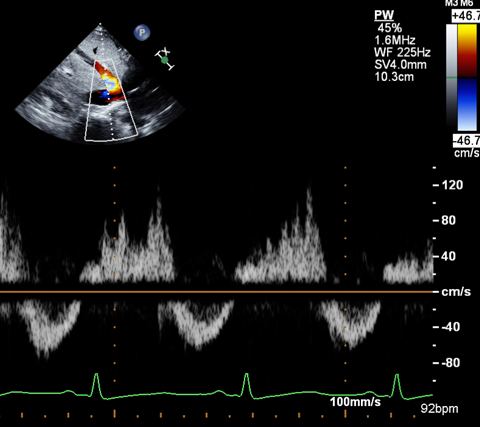
Task: Click the 100mm/s sweep speed label
Action: [x=355, y=402]
